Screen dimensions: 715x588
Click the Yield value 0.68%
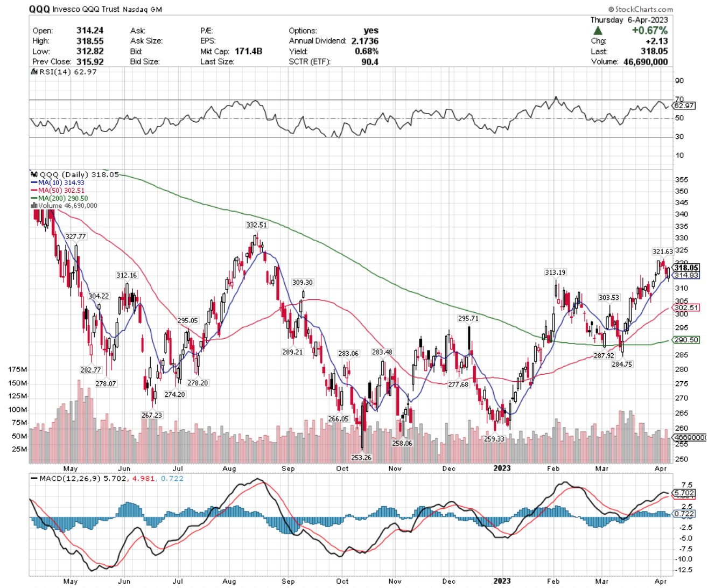tap(367, 51)
